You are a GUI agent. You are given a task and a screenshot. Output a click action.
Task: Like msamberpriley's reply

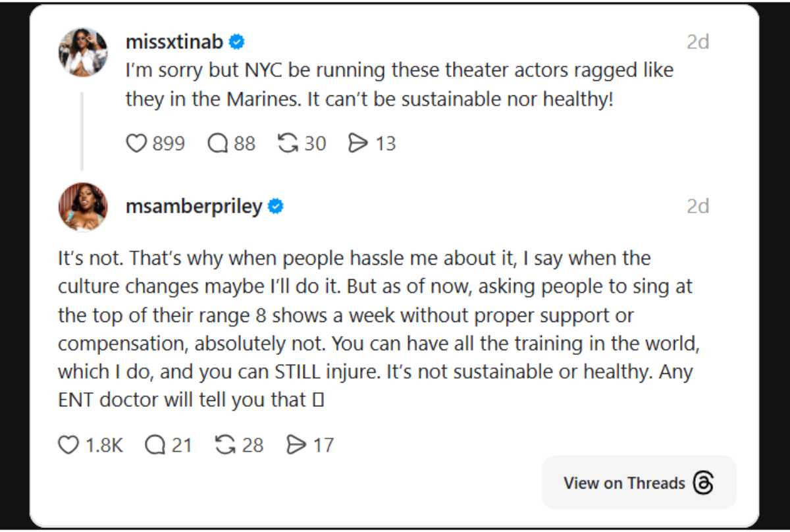pyautogui.click(x=68, y=444)
